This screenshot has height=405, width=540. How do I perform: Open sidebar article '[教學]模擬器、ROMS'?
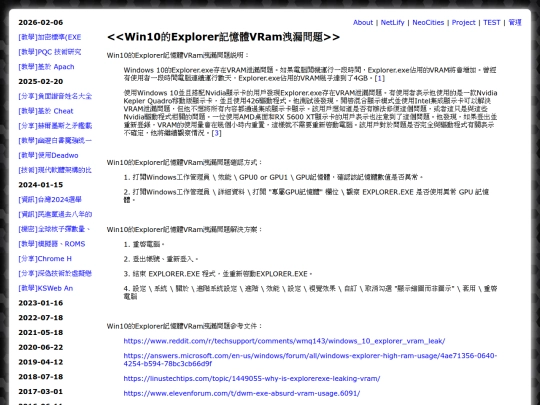[x=52, y=244]
